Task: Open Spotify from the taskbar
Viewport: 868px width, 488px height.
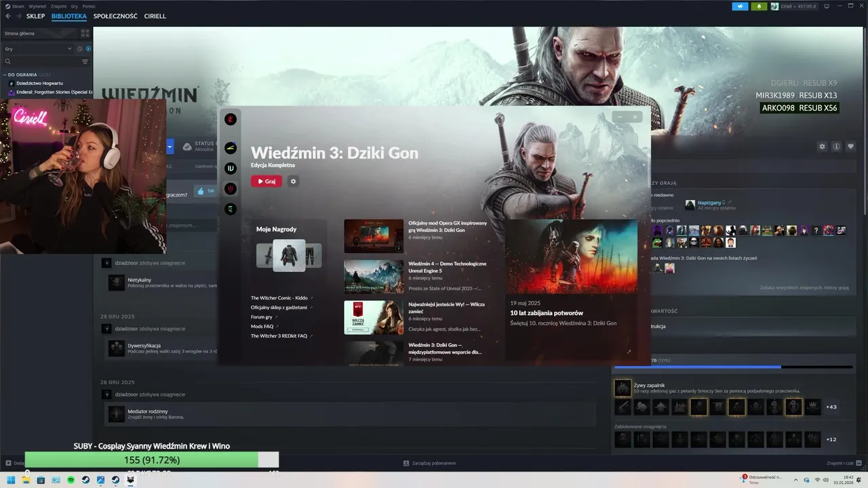Action: pos(71,480)
